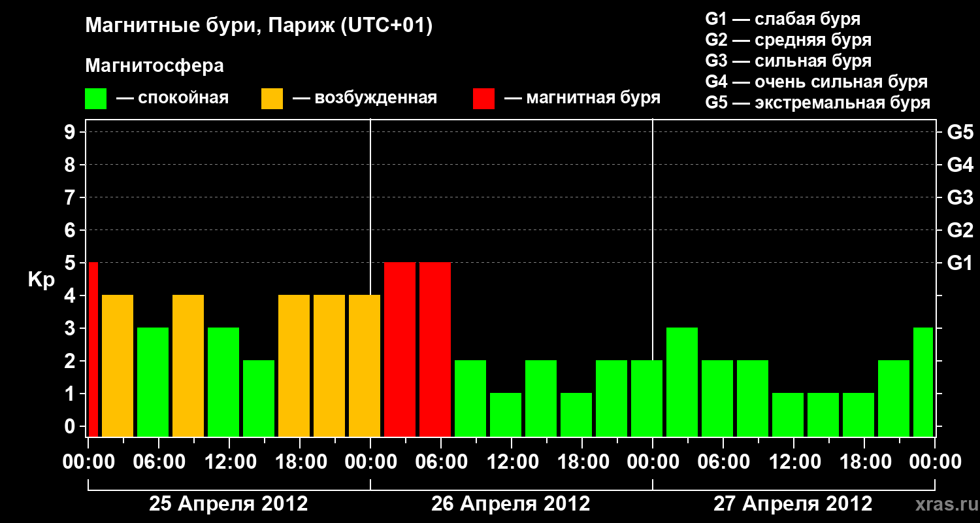Click the right-axis 'G5' storm level label
980x523 pixels.
[960, 132]
